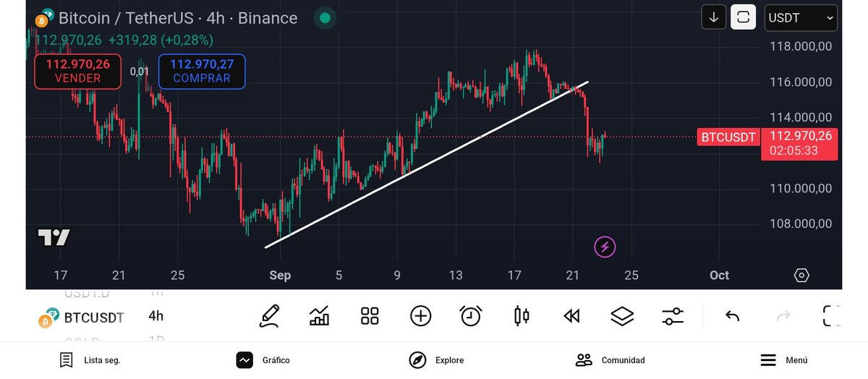Open the Comunidad tab

click(610, 359)
